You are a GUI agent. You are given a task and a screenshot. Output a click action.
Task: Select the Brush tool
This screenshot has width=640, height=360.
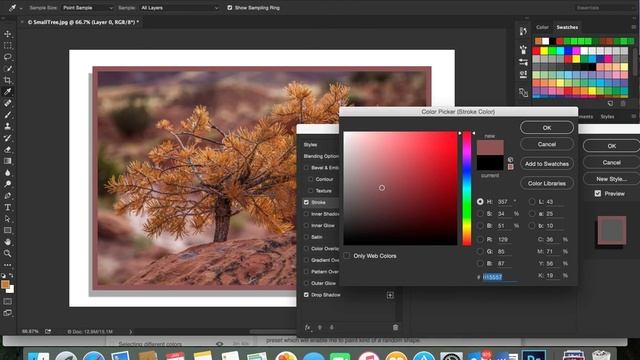point(7,115)
